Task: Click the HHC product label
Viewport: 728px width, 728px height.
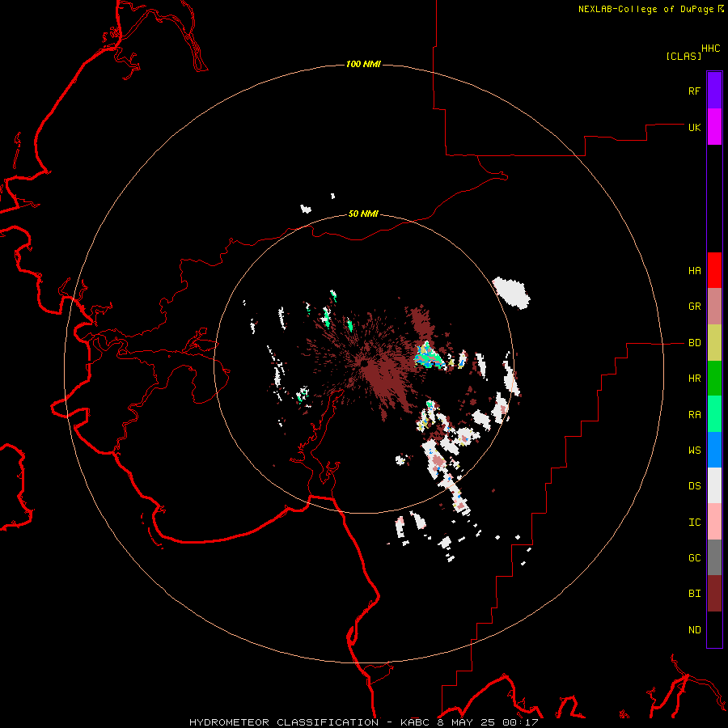Action: tap(710, 48)
